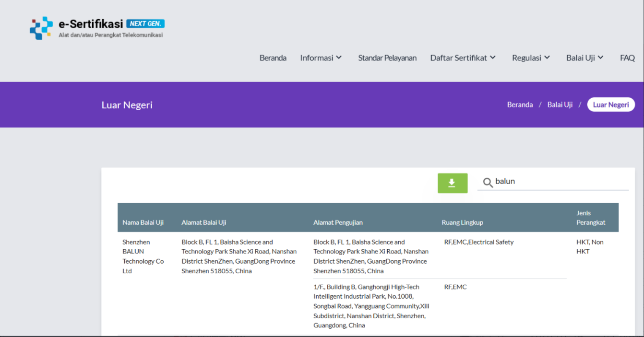The width and height of the screenshot is (644, 337).
Task: Open Standar Pelayanan page
Action: 387,58
